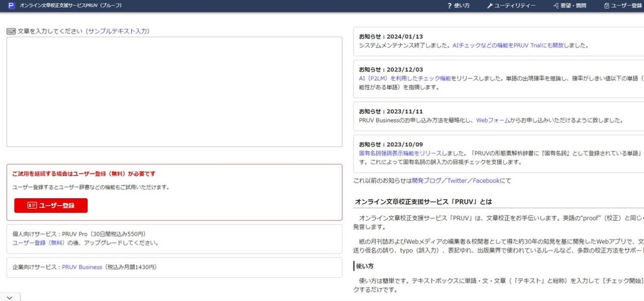Click the keyboard icon above the text area
Image resolution: width=644 pixels, height=301 pixels.
(11, 31)
